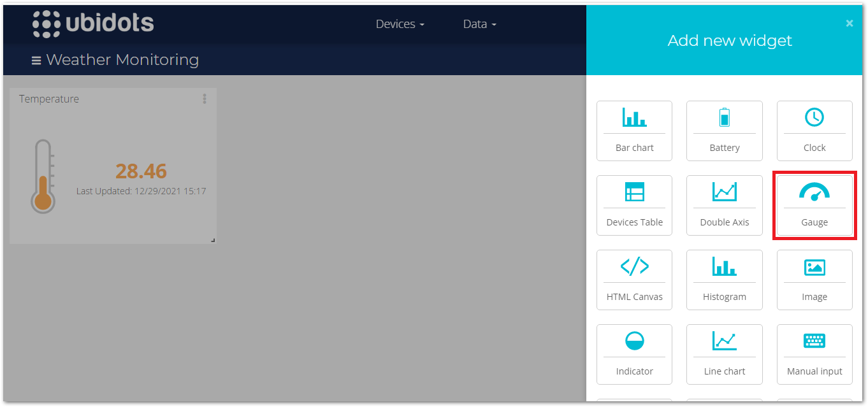868x407 pixels.
Task: Add a Histogram widget
Action: click(x=724, y=280)
